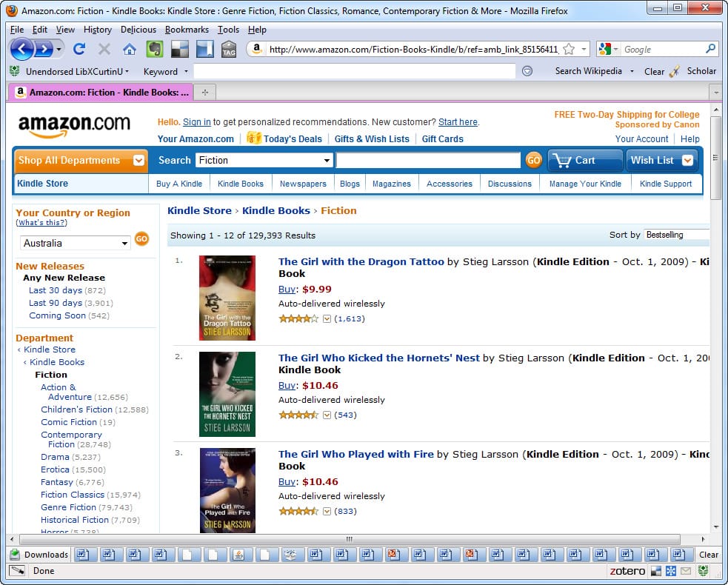
Task: Click the amazon.com logo
Action: pos(74,125)
